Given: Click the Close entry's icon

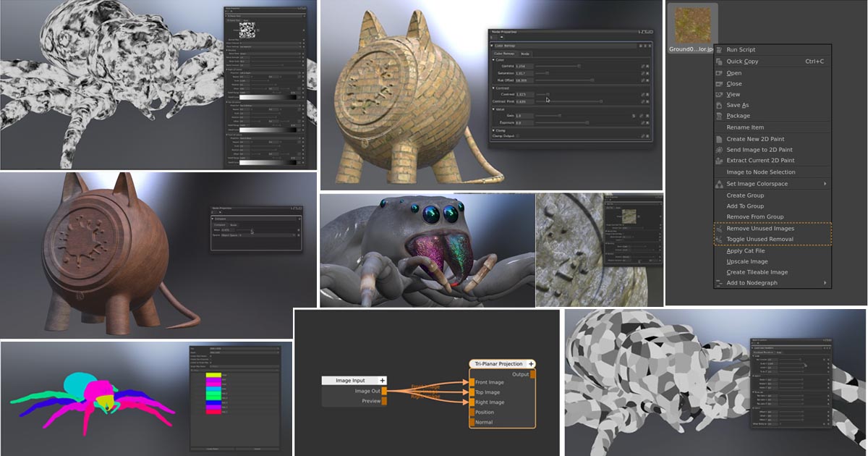Looking at the screenshot, I should point(719,84).
